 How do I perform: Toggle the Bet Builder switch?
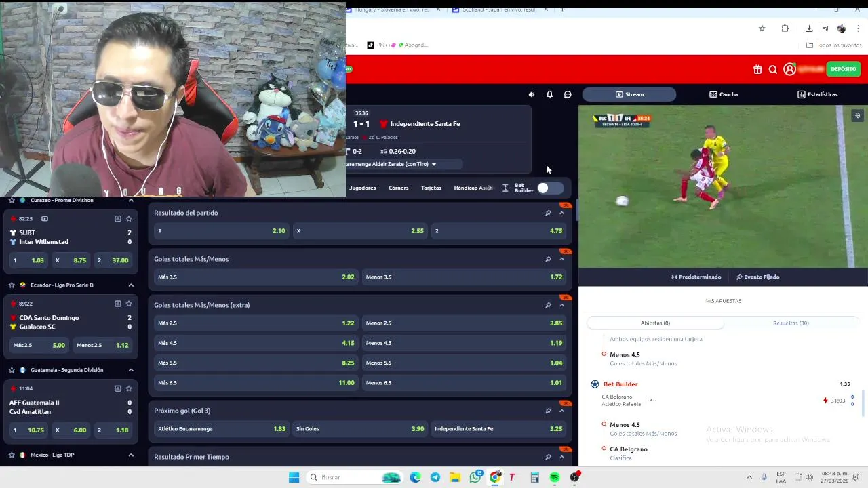[549, 188]
